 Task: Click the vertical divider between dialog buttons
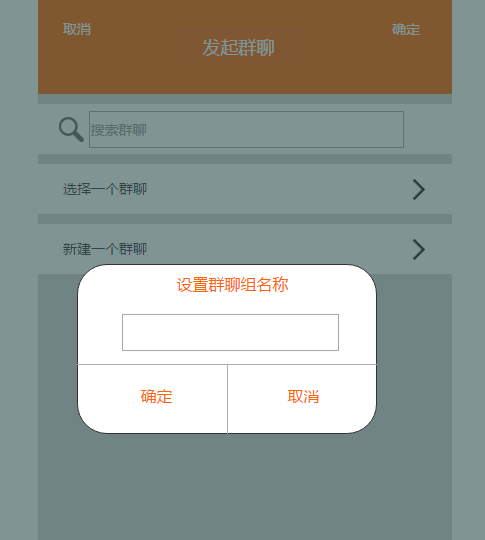tap(227, 399)
